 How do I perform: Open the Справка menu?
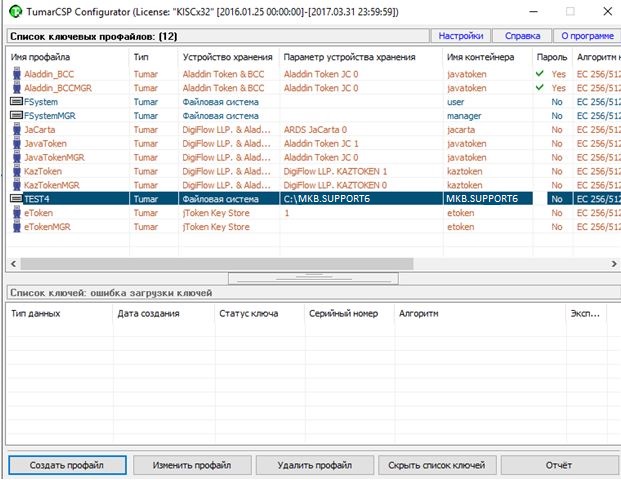pos(522,36)
